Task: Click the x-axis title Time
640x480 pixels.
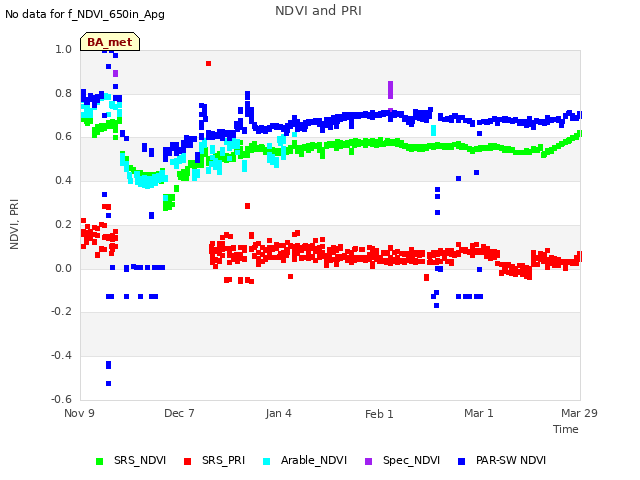Action: click(x=566, y=429)
